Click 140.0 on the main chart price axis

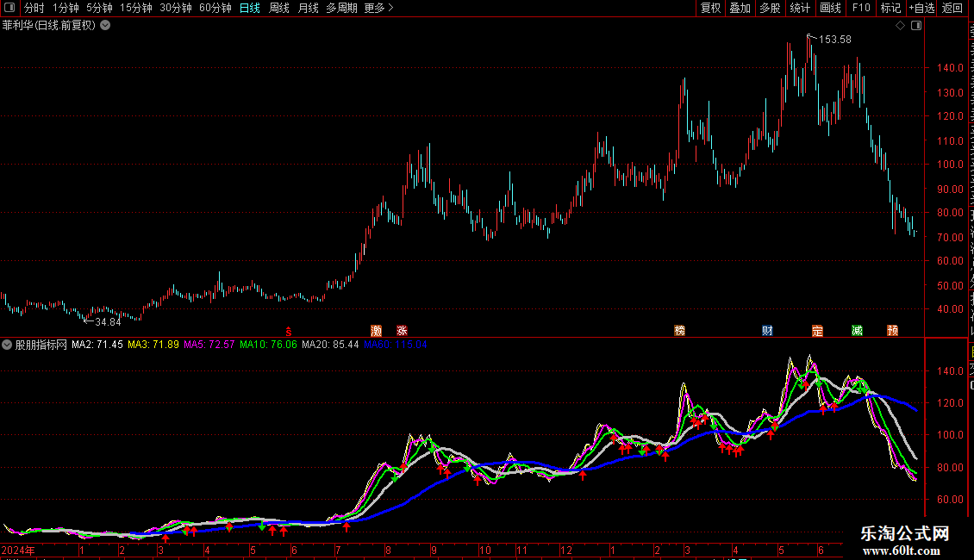(x=950, y=68)
